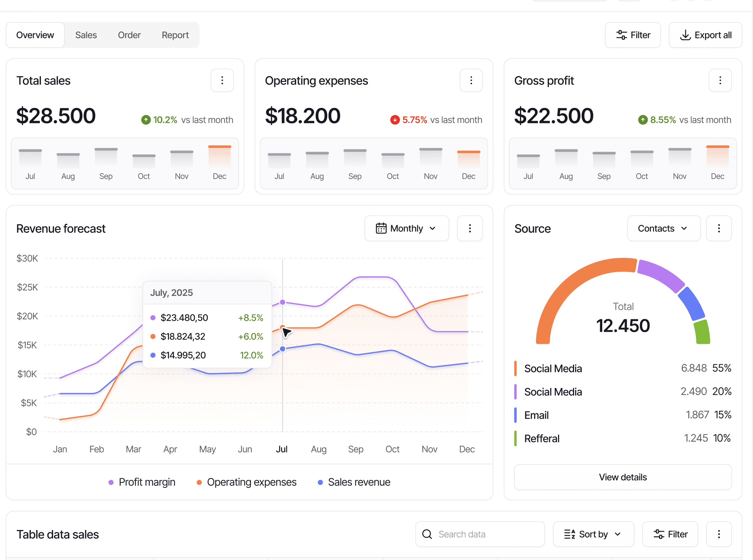This screenshot has height=560, width=753.
Task: Switch to the Report tab
Action: (x=175, y=35)
